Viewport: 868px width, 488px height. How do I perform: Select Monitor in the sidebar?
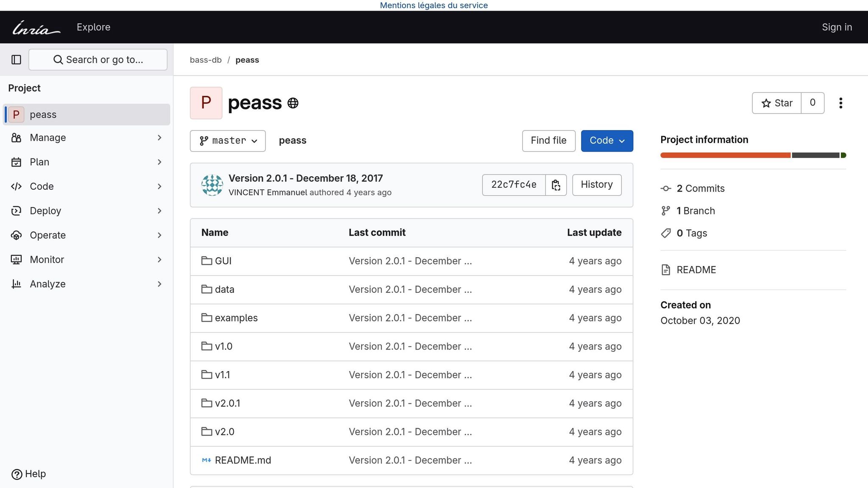86,260
